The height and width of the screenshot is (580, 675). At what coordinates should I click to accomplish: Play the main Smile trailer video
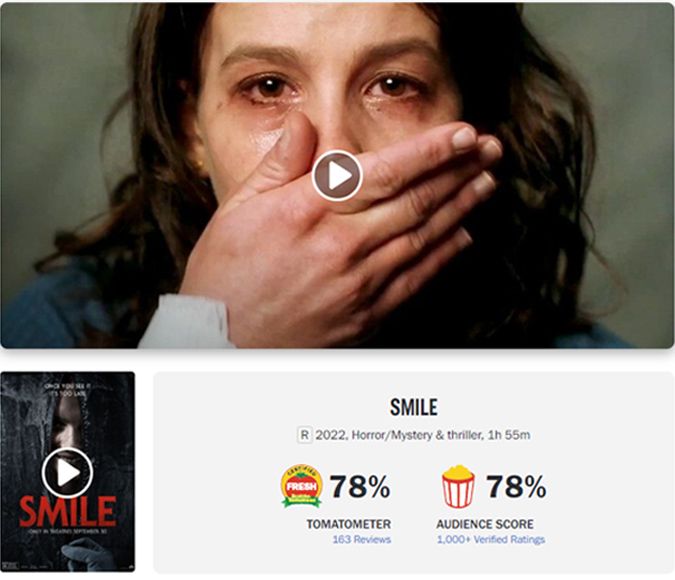coord(337,176)
